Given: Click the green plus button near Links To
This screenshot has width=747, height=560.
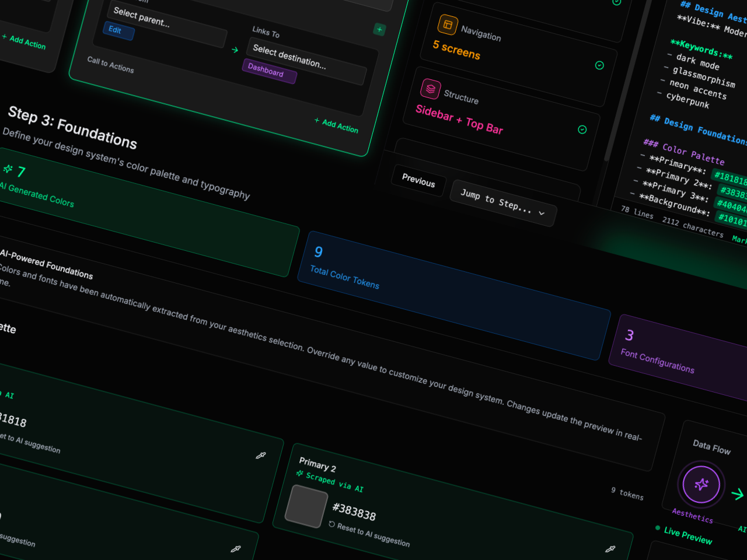Looking at the screenshot, I should pos(379,29).
